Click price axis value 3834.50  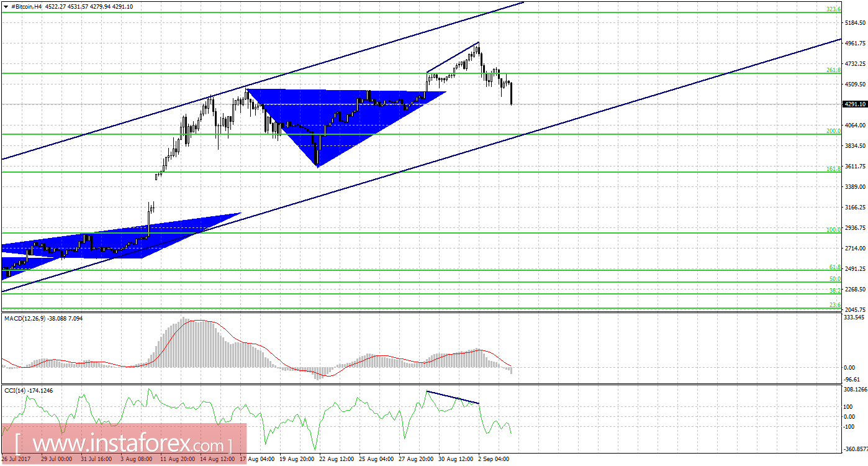(855, 146)
